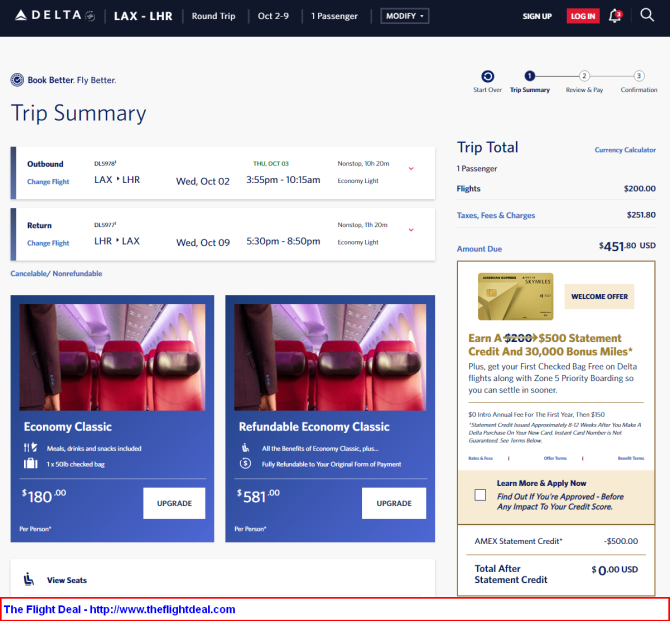Click the 5:30pm - 8:50pm return time
The height and width of the screenshot is (621, 670).
[283, 241]
